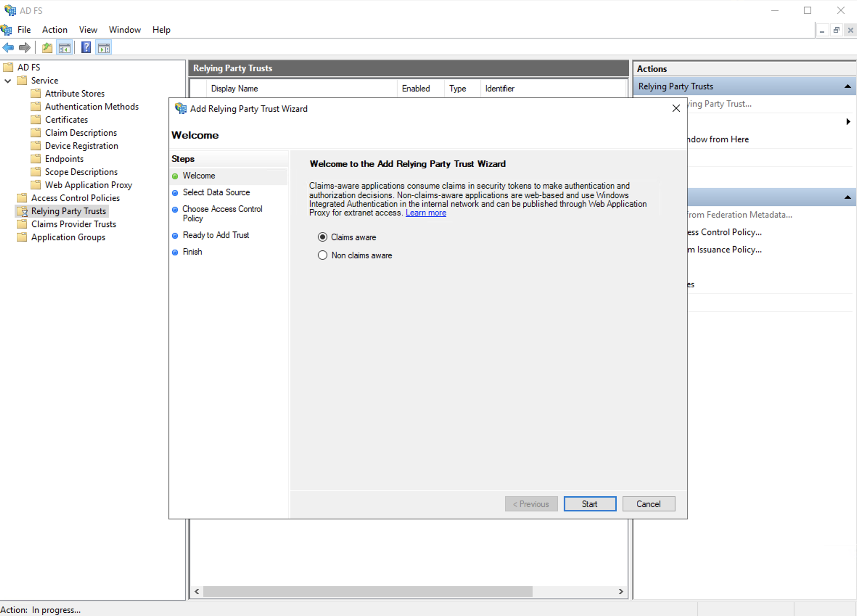Screen dimensions: 857x616
Task: Click the Ready to Add Trust step
Action: point(216,235)
